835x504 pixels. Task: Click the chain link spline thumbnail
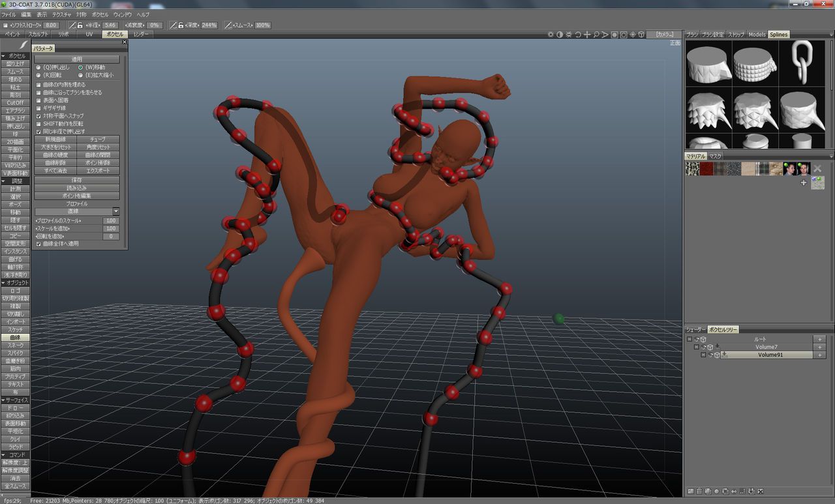pyautogui.click(x=803, y=63)
